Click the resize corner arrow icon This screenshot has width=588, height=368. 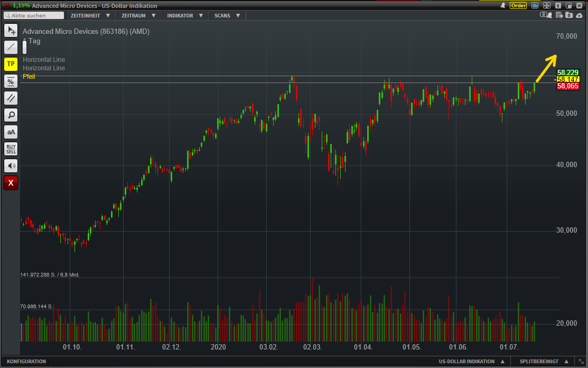point(581,361)
